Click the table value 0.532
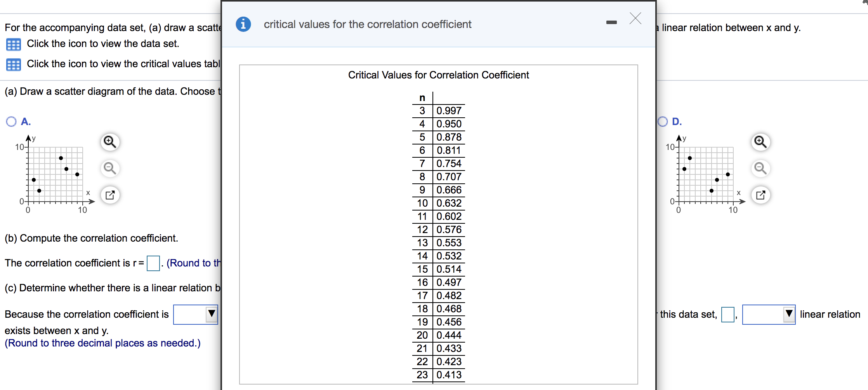The width and height of the screenshot is (868, 390). point(449,256)
